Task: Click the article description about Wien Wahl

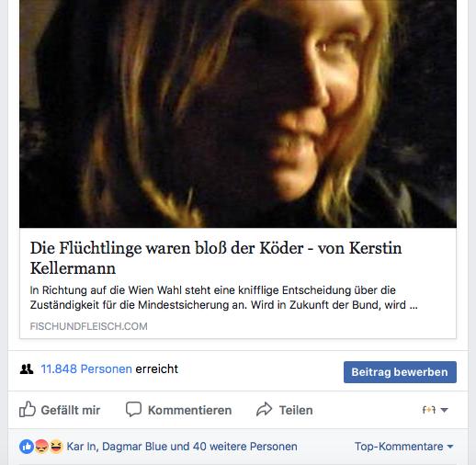Action: click(x=223, y=298)
